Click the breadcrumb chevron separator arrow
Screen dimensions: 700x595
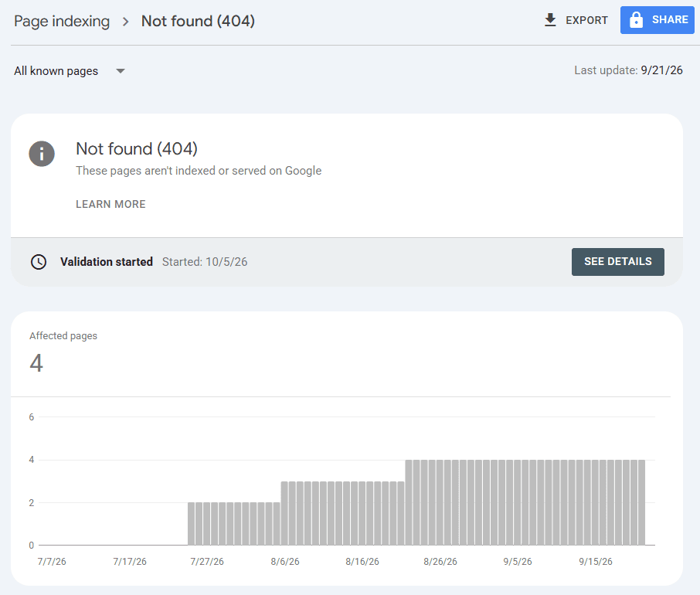125,22
